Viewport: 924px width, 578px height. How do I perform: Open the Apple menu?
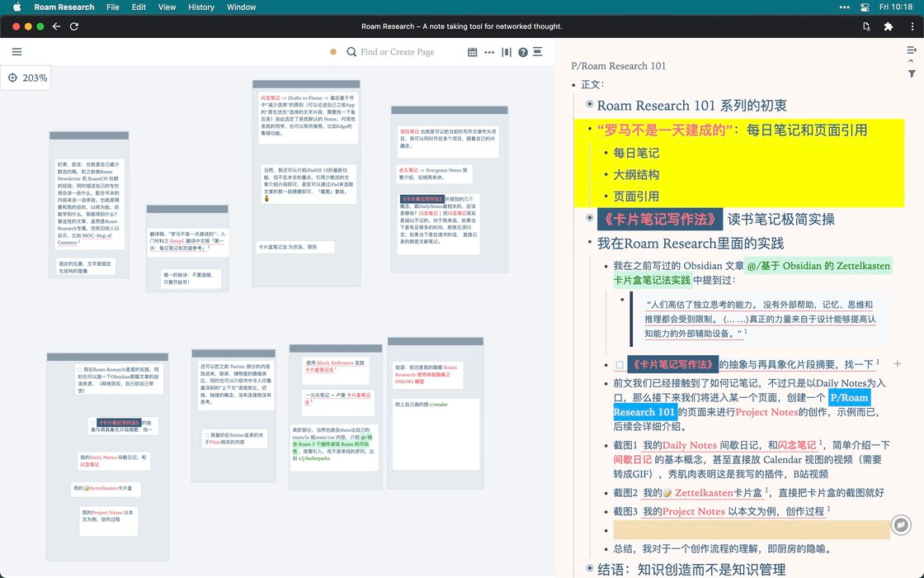point(16,7)
